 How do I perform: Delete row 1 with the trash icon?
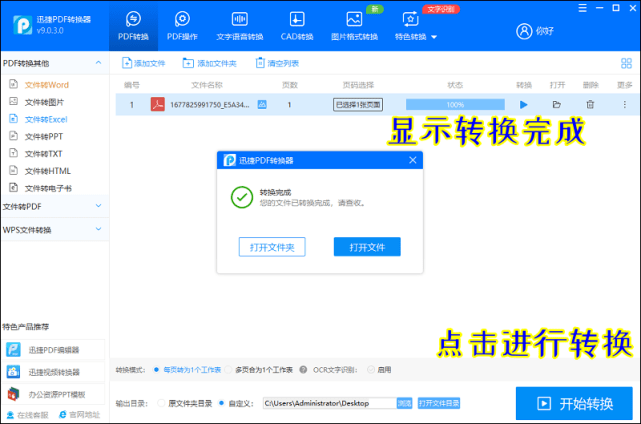point(590,105)
